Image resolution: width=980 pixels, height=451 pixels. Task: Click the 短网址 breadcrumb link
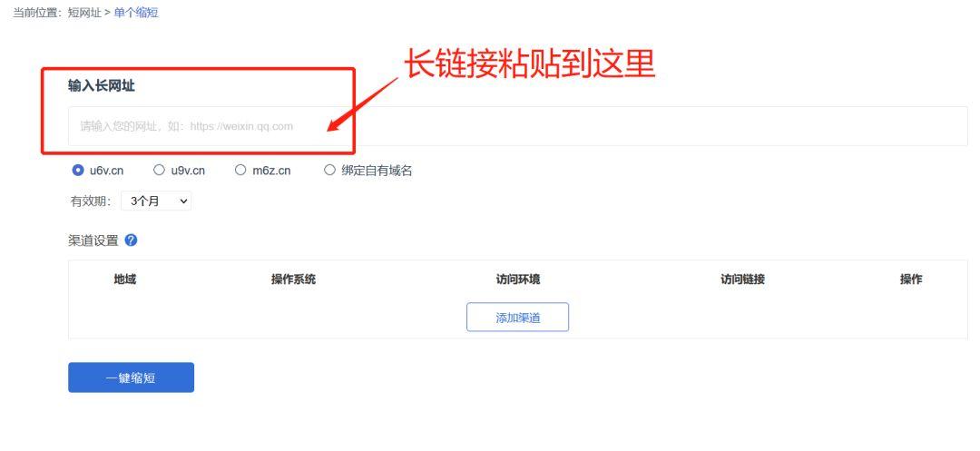coord(84,13)
